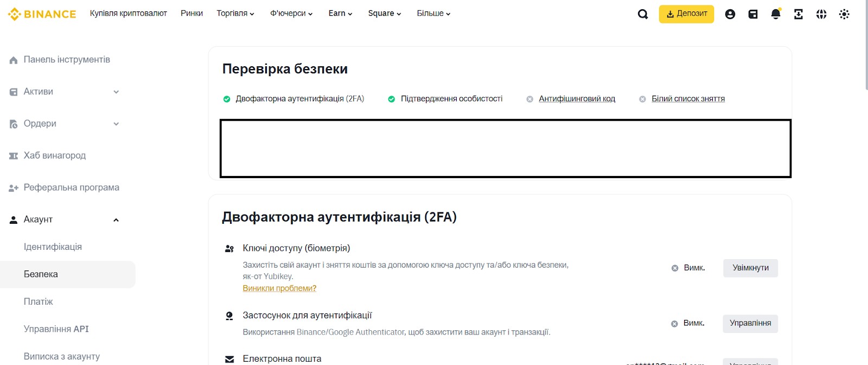Viewport: 868px width, 365px height.
Task: Select Платіж in the sidebar
Action: (x=39, y=301)
